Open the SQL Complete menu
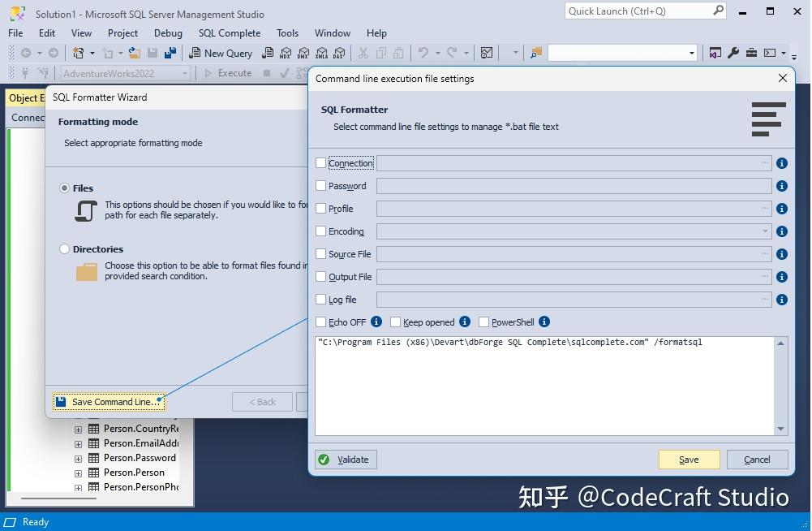 coord(230,33)
